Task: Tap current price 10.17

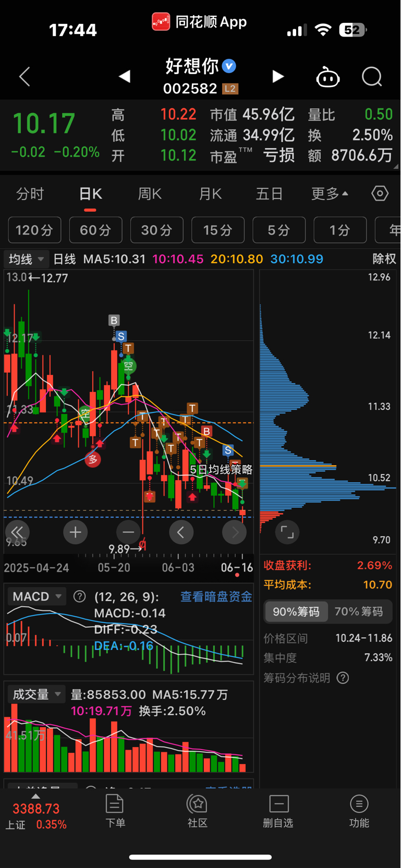Action: 44,124
